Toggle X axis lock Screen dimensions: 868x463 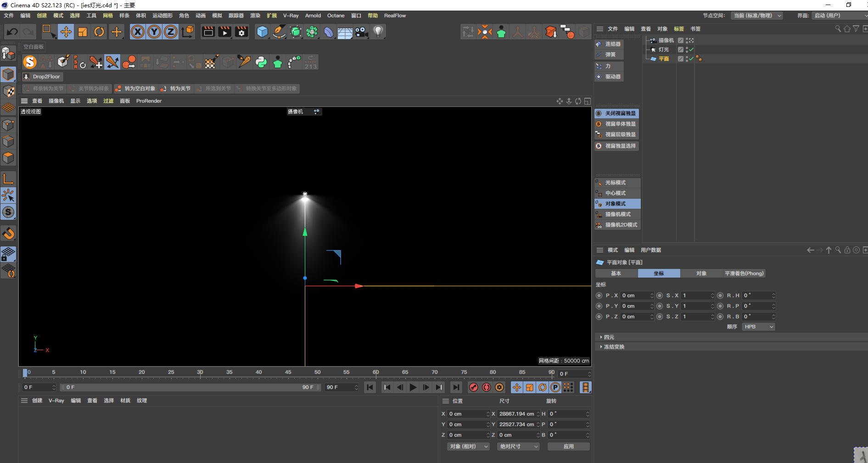coord(138,32)
